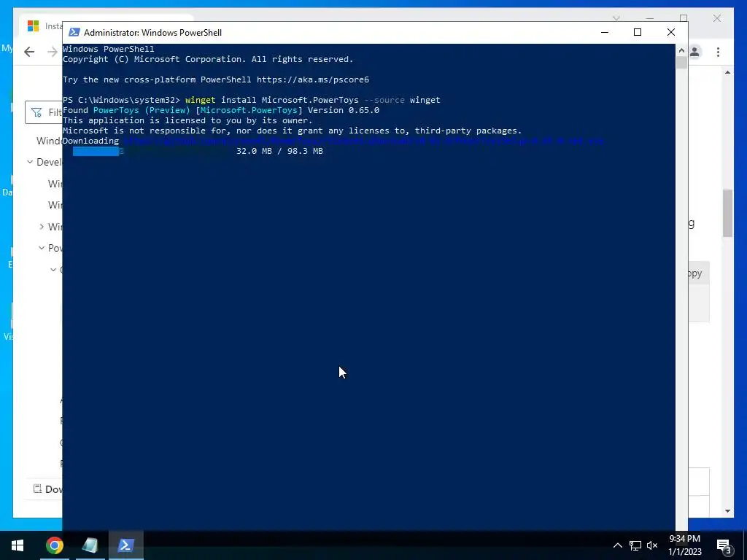Select the PowerShell taskbar button

[x=125, y=545]
